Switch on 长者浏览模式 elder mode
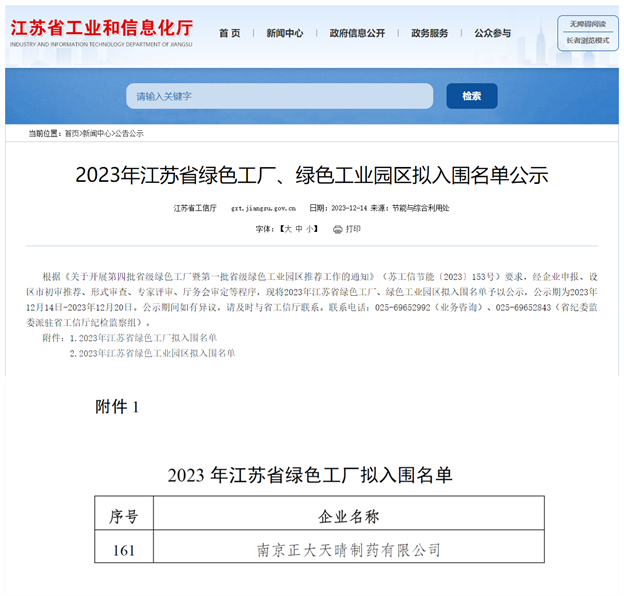Image resolution: width=624 pixels, height=596 pixels. tap(588, 40)
